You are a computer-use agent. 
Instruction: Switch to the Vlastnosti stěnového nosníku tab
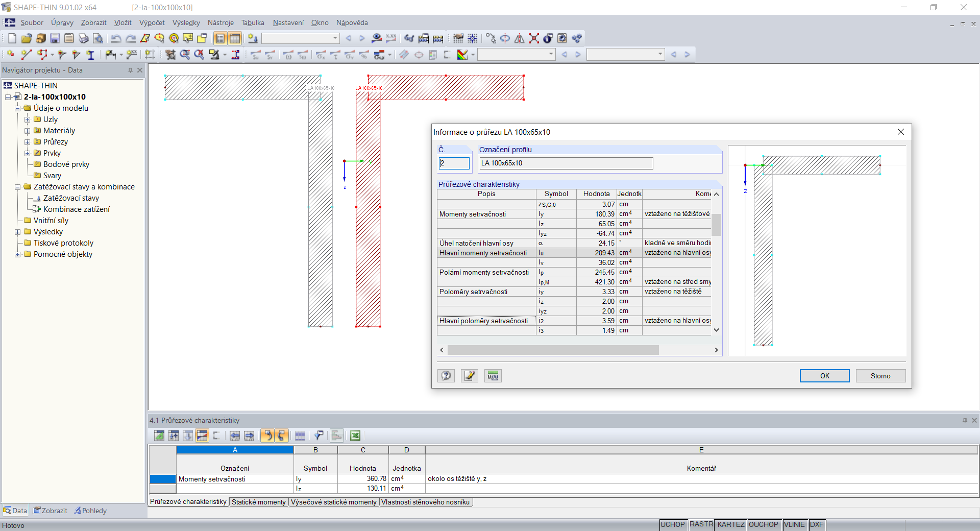(x=426, y=502)
